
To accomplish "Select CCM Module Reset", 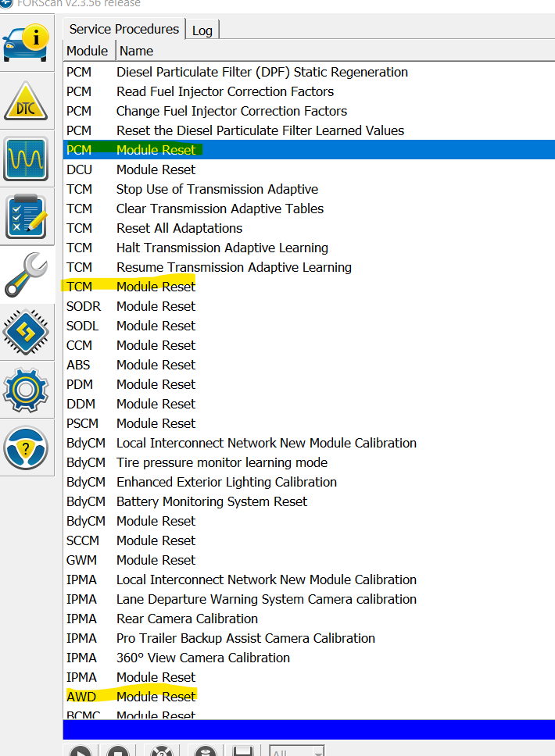I will tap(309, 345).
